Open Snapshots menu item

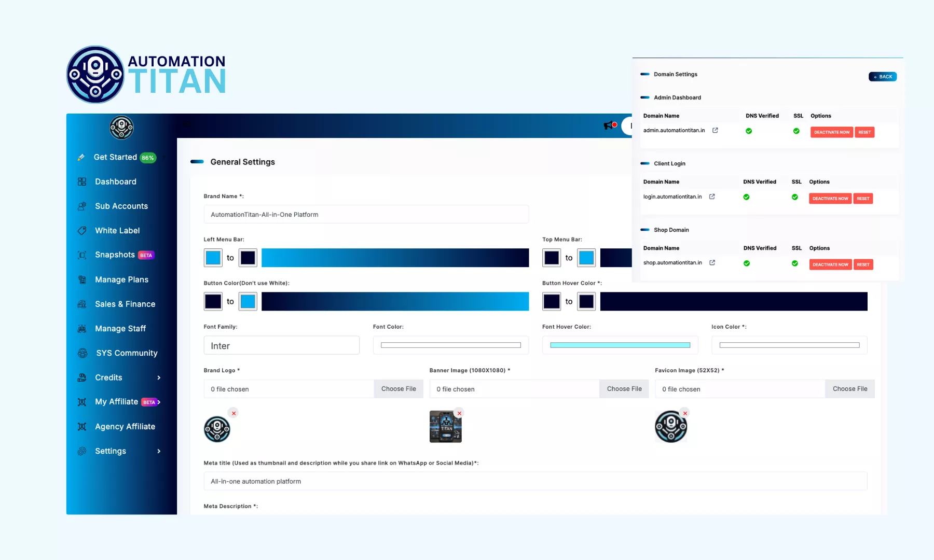coord(115,255)
